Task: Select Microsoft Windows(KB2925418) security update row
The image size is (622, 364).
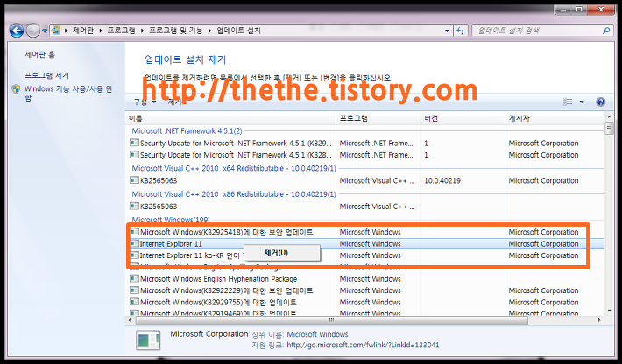Action: pos(365,232)
